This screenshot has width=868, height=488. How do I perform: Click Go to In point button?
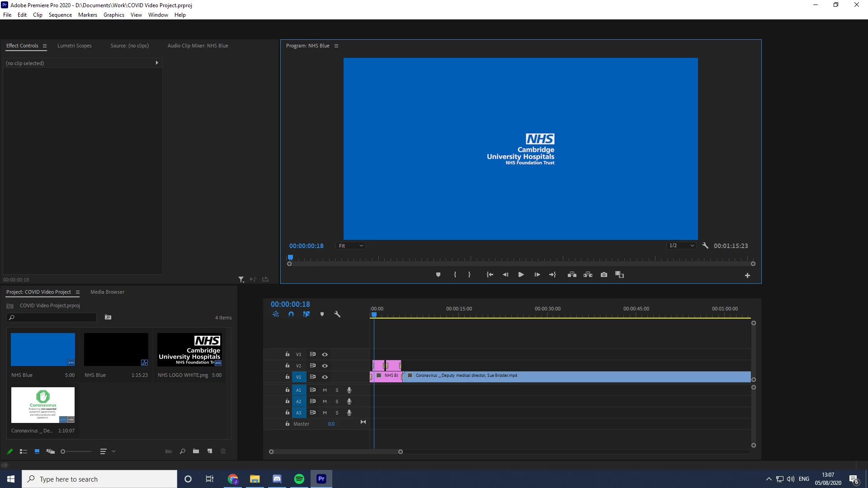[x=490, y=275]
